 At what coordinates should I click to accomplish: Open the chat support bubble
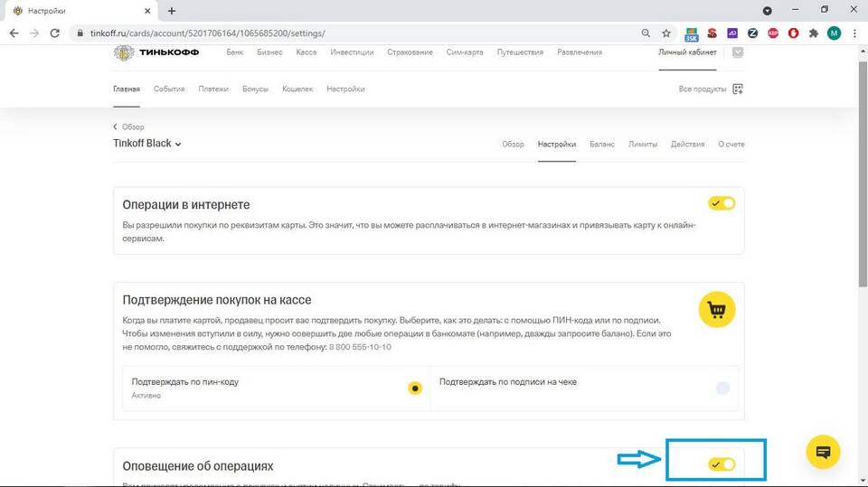(x=823, y=451)
